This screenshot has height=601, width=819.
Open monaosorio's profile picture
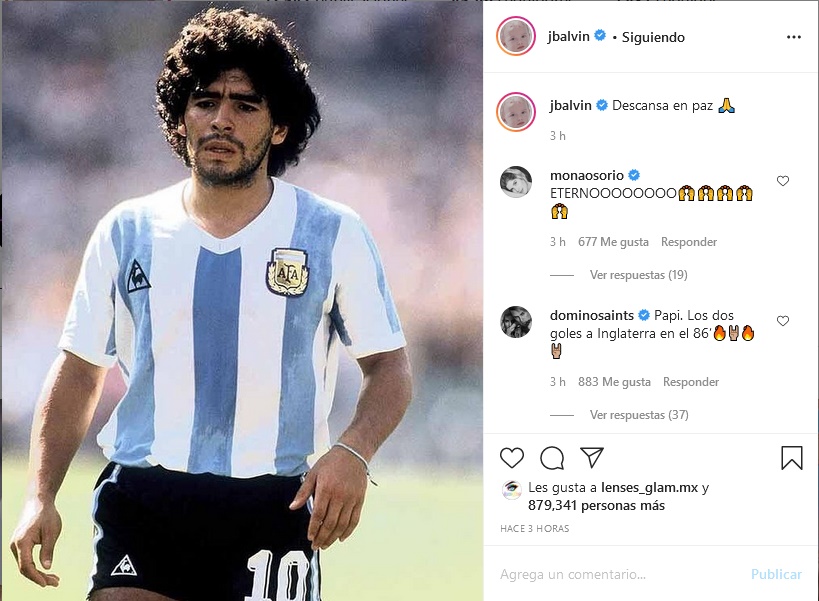coord(516,182)
